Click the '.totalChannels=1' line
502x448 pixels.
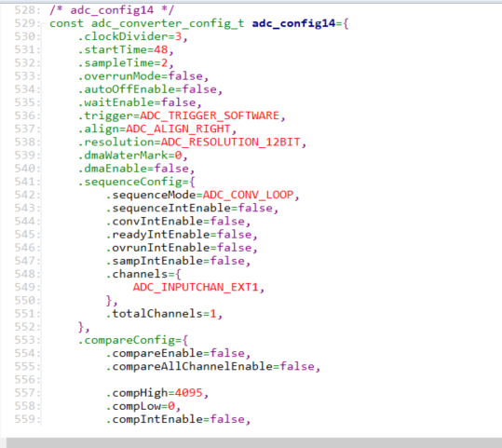tap(164, 314)
